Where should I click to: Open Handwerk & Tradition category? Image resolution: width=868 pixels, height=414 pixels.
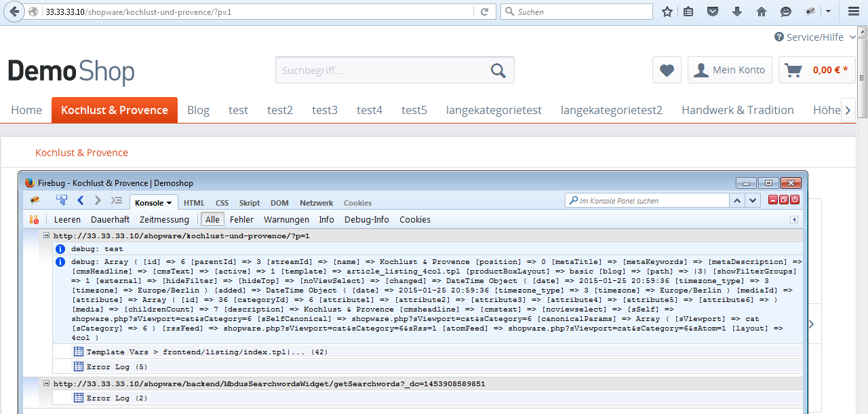pos(738,110)
